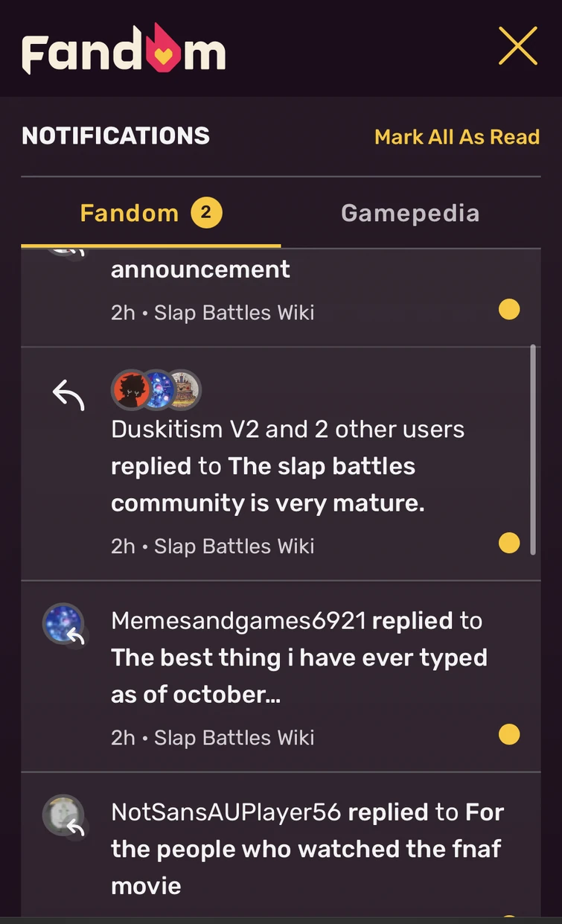
Task: Close the notifications panel with the X
Action: 518,45
